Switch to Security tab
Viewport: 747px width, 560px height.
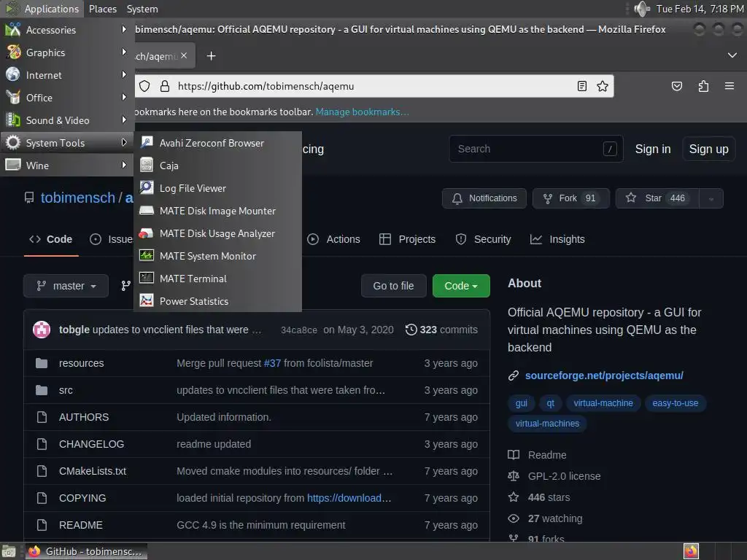(x=484, y=239)
